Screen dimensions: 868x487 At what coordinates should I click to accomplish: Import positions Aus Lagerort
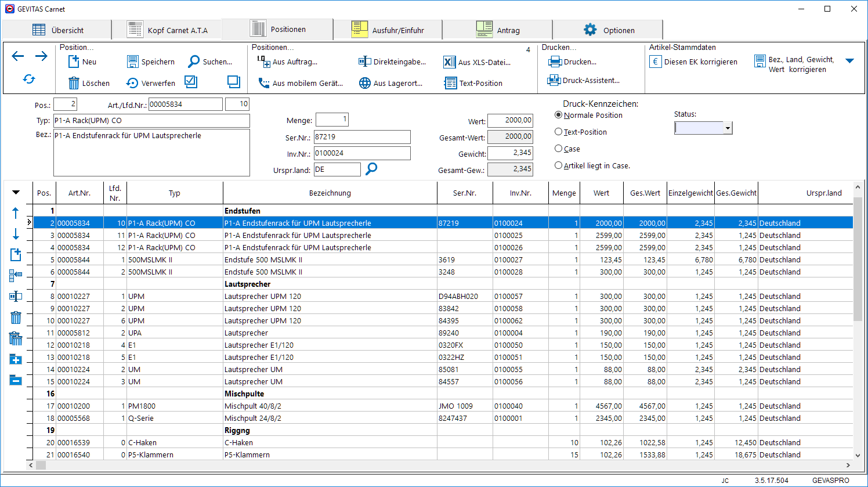click(390, 83)
